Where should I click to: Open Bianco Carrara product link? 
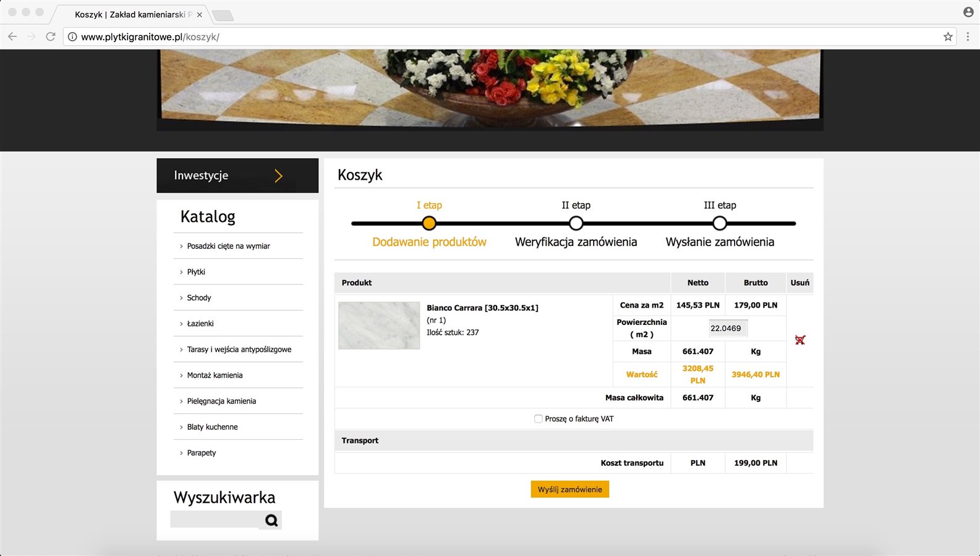(x=482, y=308)
